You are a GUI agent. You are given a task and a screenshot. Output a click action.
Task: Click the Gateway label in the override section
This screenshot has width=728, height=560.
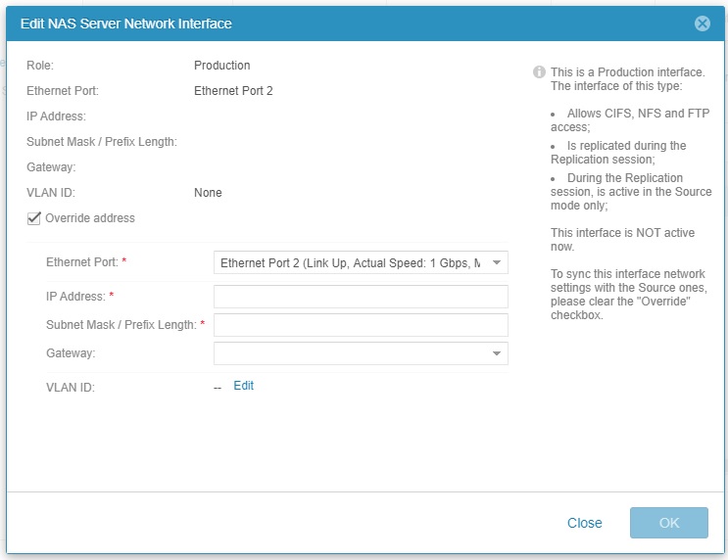coord(68,353)
